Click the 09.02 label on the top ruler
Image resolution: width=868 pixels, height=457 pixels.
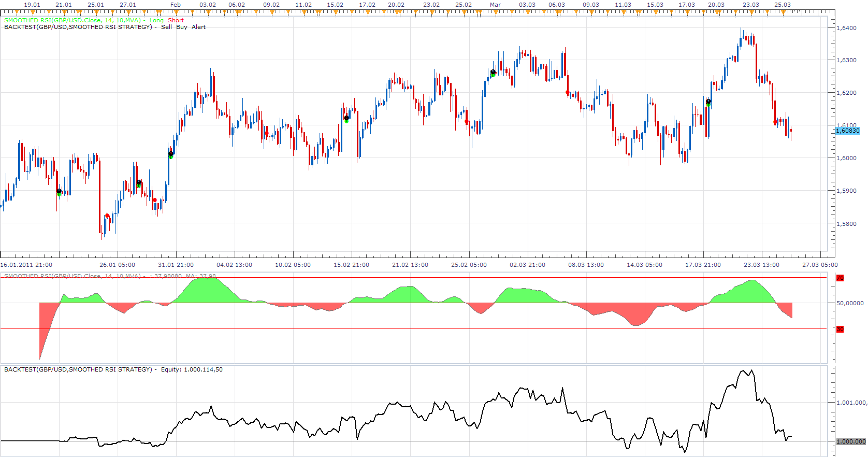click(271, 5)
